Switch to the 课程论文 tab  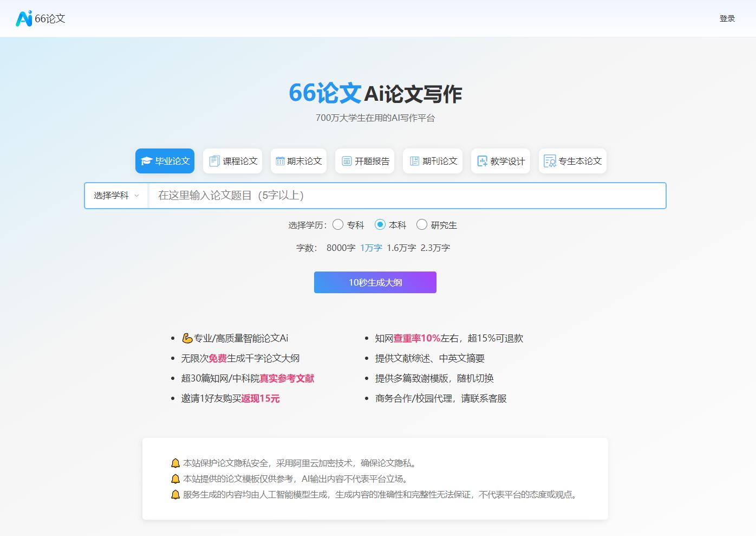(x=232, y=161)
